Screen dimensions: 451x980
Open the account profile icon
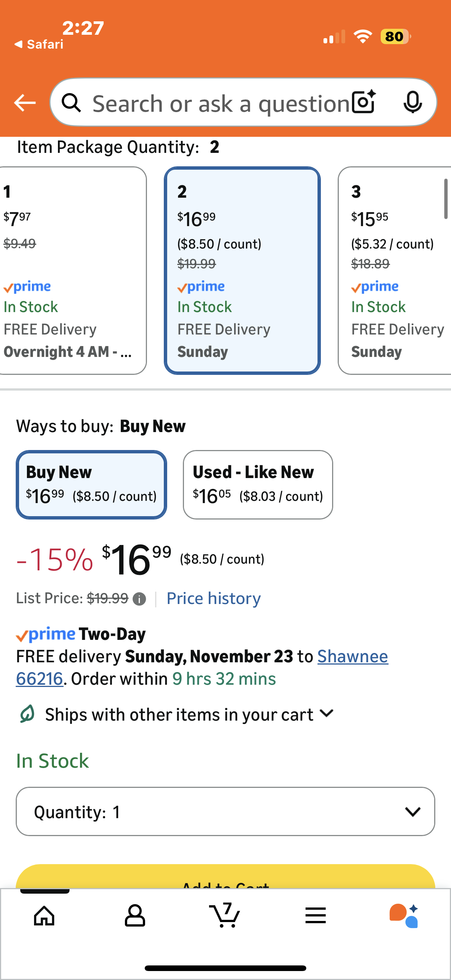pyautogui.click(x=135, y=915)
